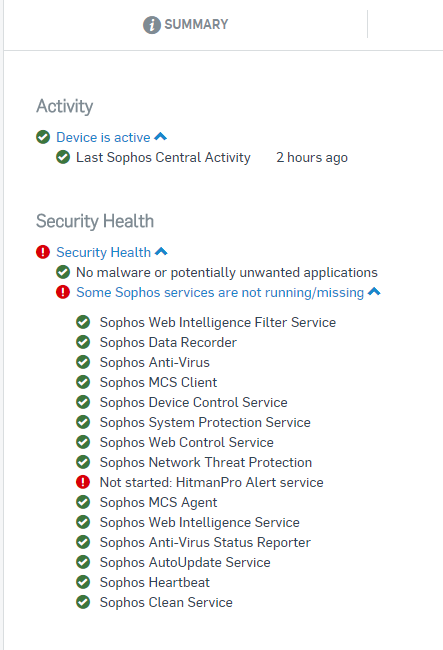Click Device is active link
Viewport: 443px width, 650px height.
pyautogui.click(x=103, y=137)
